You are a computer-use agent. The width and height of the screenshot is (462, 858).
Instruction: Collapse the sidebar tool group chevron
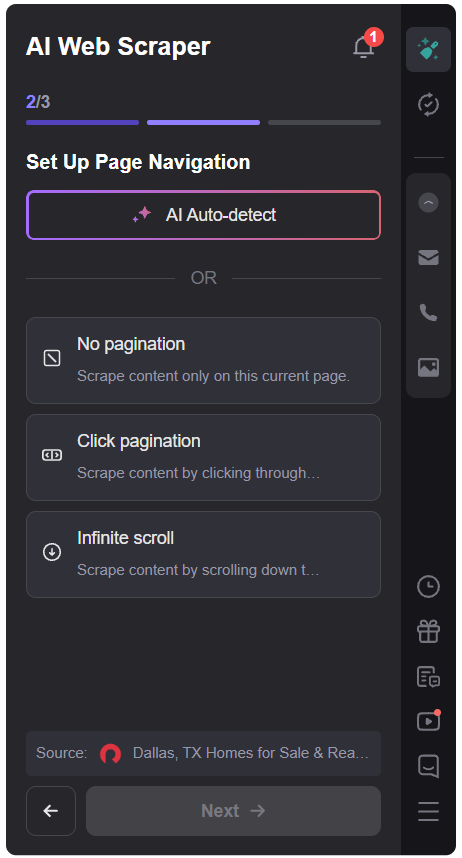click(x=429, y=202)
